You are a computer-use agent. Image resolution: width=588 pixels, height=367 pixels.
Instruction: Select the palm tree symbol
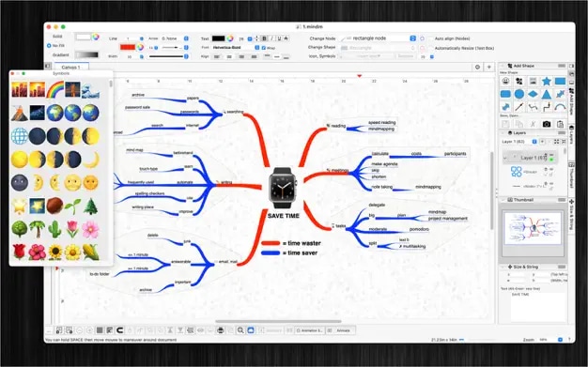[x=38, y=229]
